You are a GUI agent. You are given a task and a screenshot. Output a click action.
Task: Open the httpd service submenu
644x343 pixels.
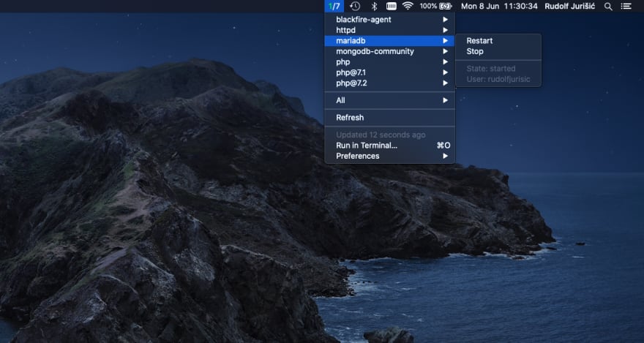390,30
